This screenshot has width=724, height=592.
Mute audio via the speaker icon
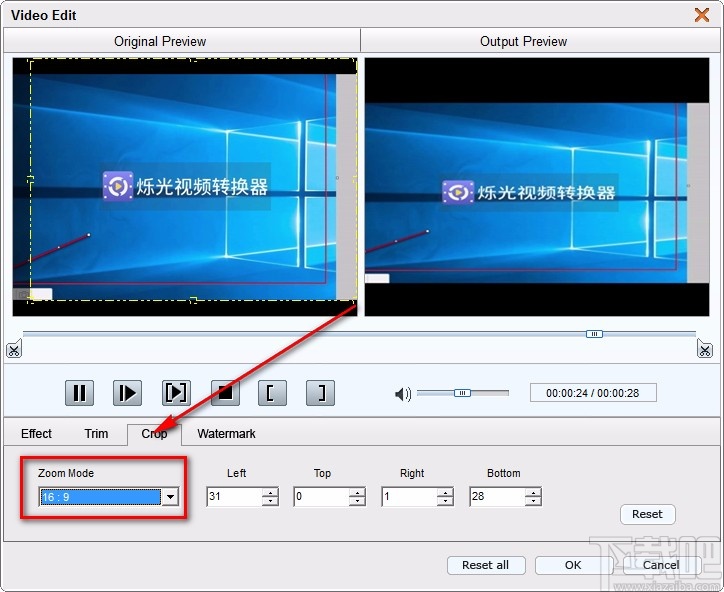tap(403, 394)
